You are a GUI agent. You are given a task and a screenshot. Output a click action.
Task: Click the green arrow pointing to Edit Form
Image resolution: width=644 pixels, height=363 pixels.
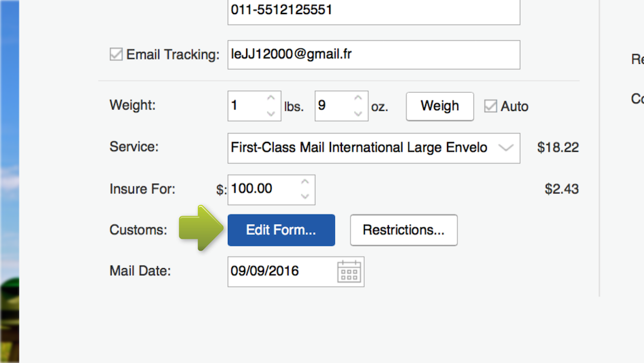click(x=200, y=229)
